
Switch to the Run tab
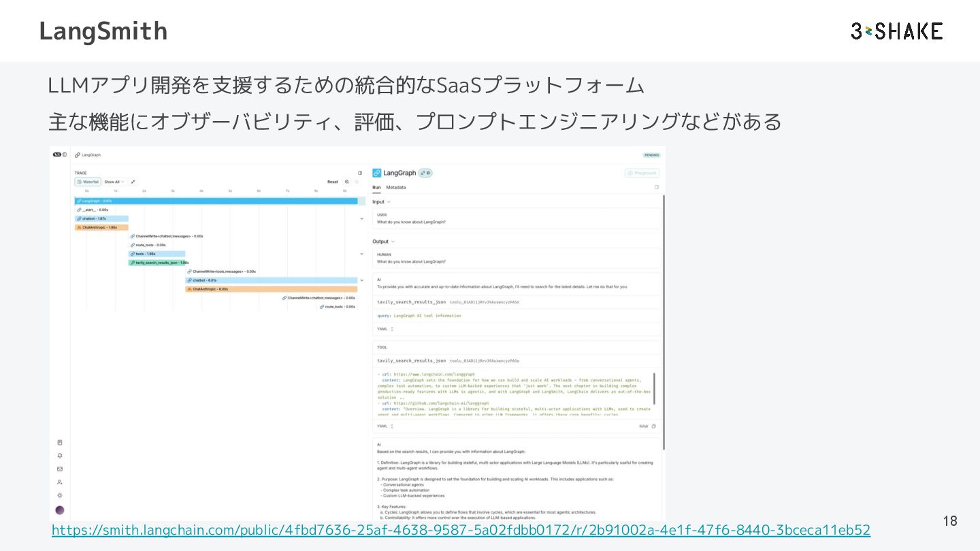[376, 187]
